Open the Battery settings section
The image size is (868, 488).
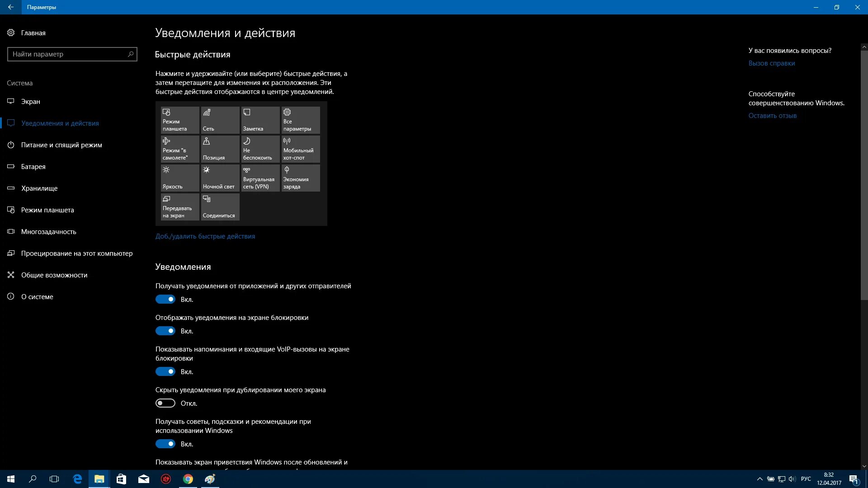click(33, 167)
